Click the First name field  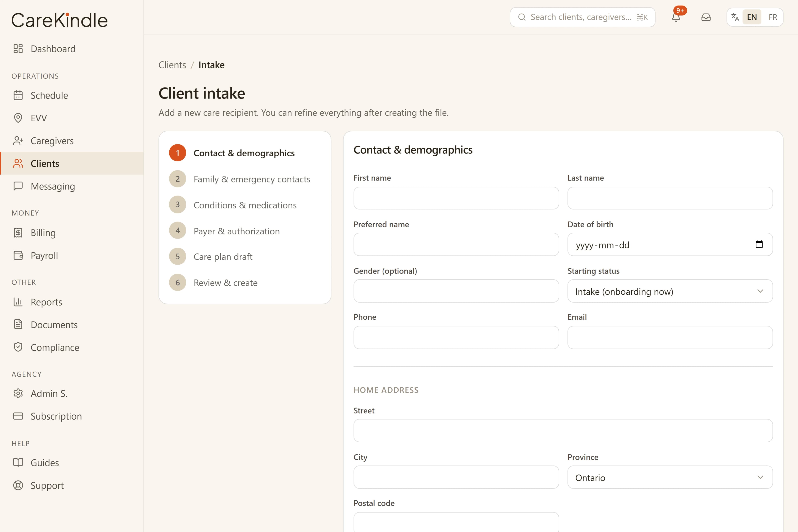click(x=456, y=198)
